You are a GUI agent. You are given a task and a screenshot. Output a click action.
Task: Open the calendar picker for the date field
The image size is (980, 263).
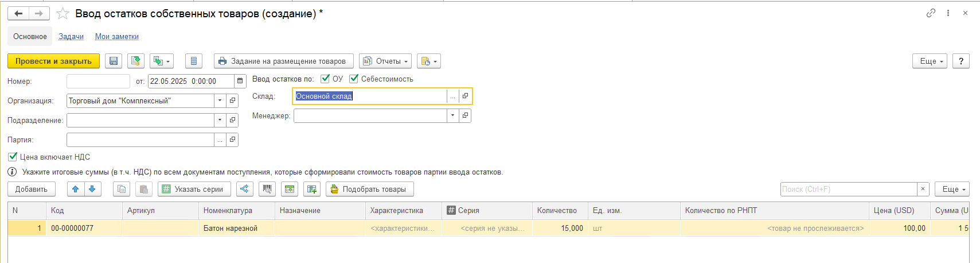point(240,81)
